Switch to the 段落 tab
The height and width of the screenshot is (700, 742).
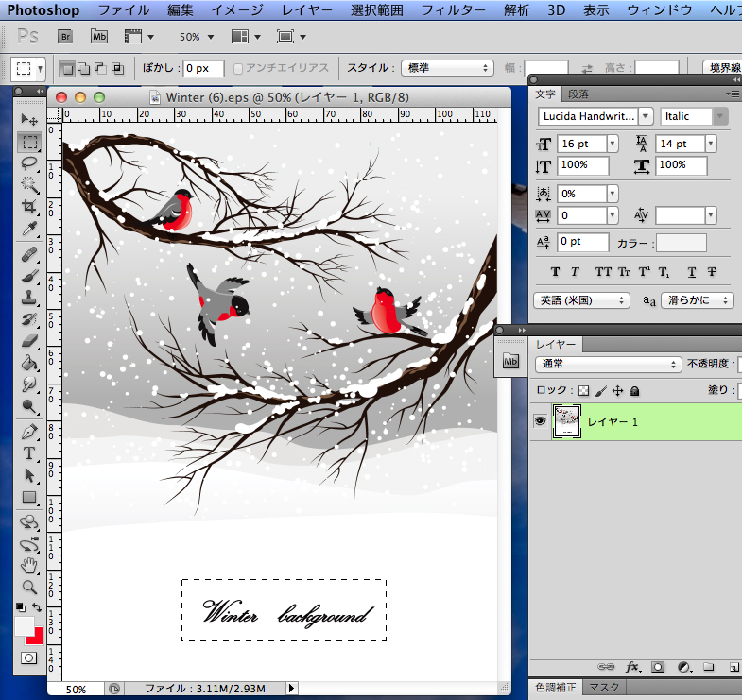tap(578, 94)
